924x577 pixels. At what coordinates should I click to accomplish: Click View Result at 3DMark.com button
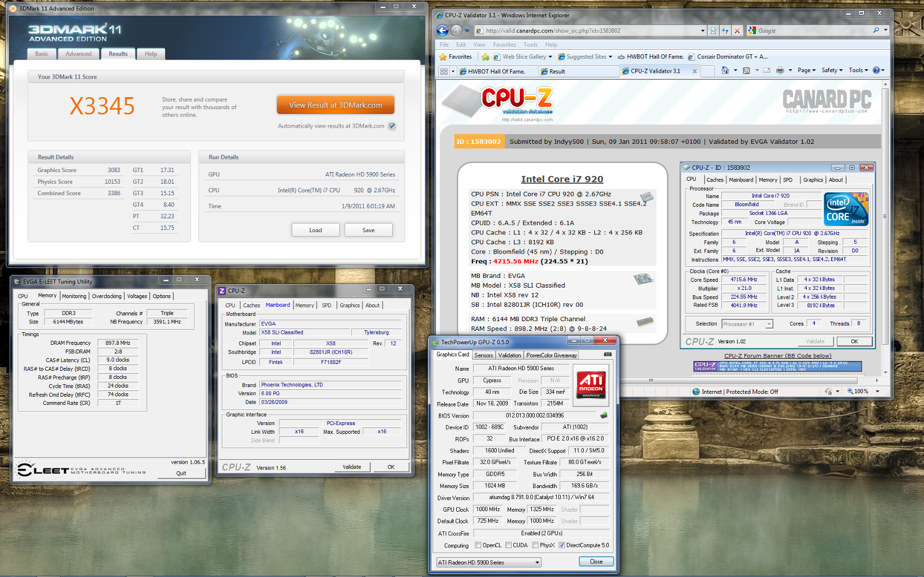336,105
